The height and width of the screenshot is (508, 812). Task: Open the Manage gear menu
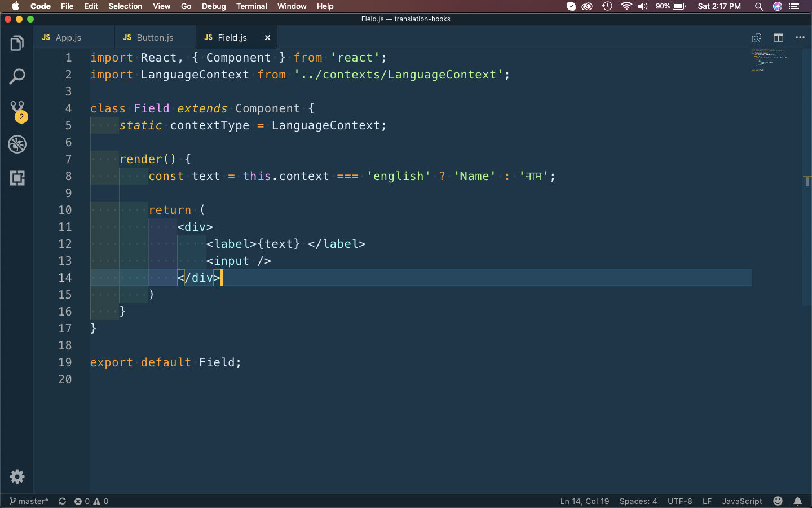tap(17, 477)
